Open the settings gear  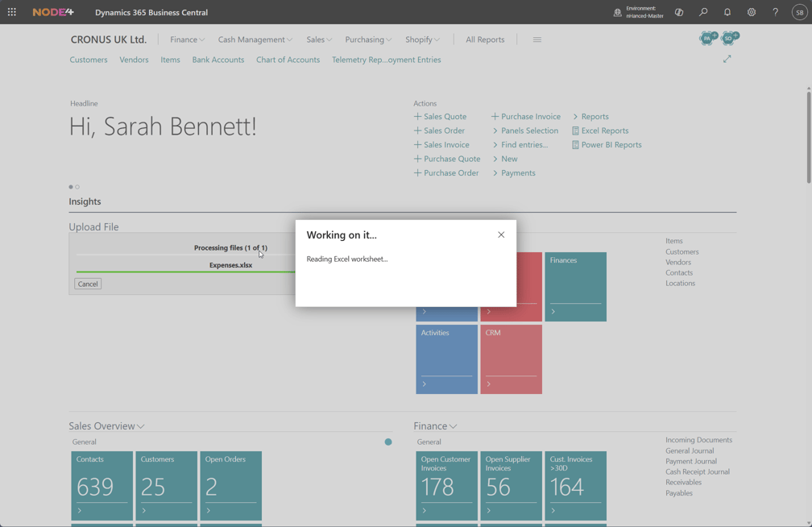point(752,12)
